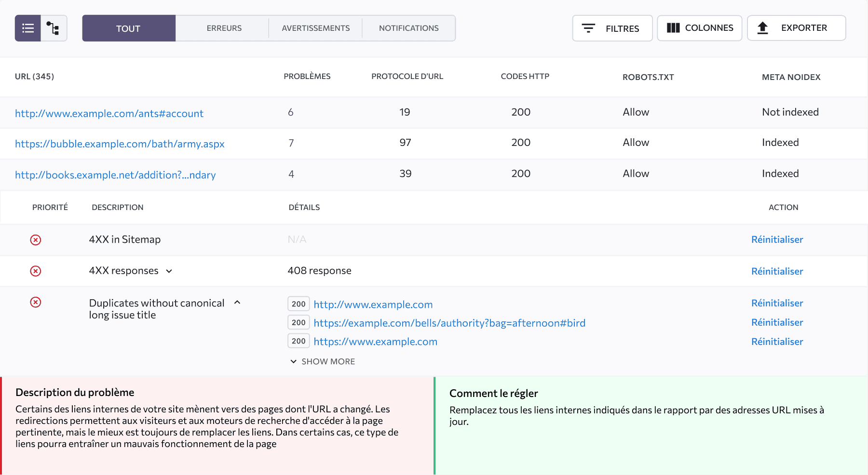Click 200 badge beside http://www.example.com
The image size is (868, 475).
(x=298, y=304)
